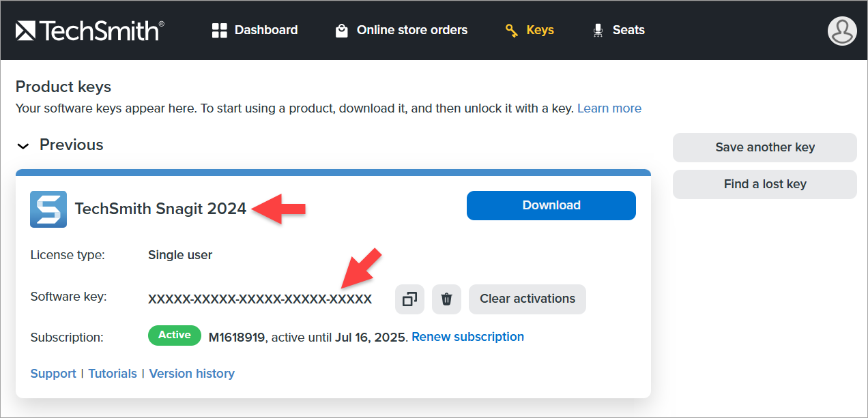Click the green Active status badge
The height and width of the screenshot is (418, 868).
pos(175,335)
